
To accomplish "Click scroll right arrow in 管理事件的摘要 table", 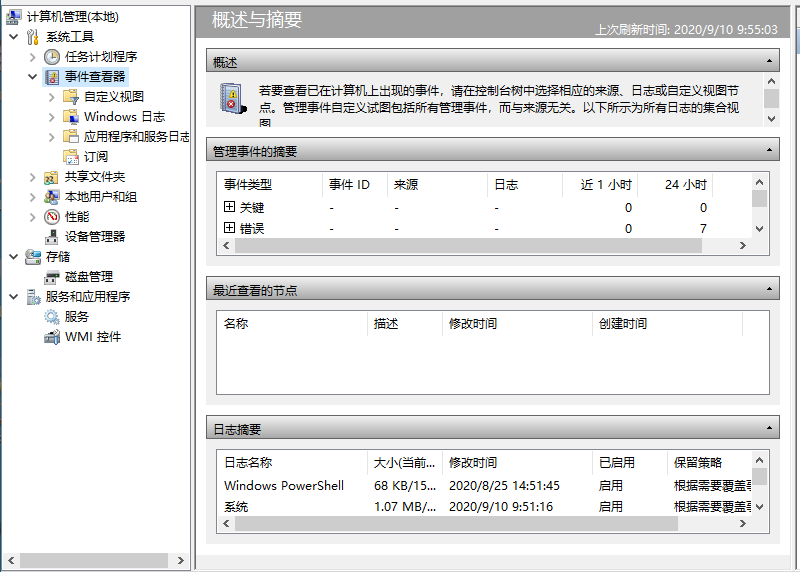I will point(743,245).
